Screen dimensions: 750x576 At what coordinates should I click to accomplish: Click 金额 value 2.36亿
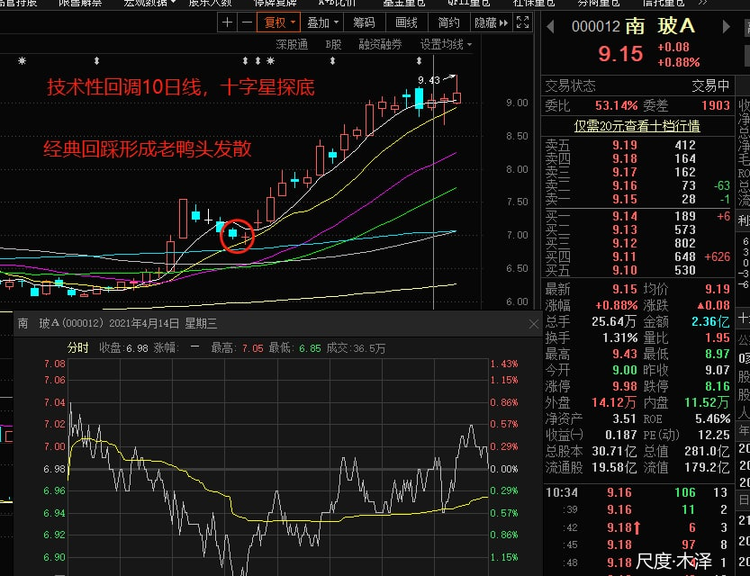tap(711, 321)
